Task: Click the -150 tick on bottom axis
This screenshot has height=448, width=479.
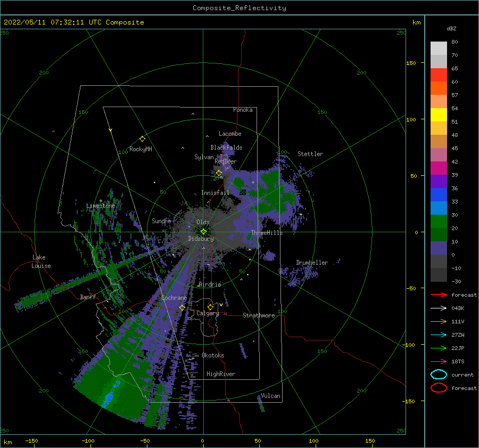Action: 31,441
